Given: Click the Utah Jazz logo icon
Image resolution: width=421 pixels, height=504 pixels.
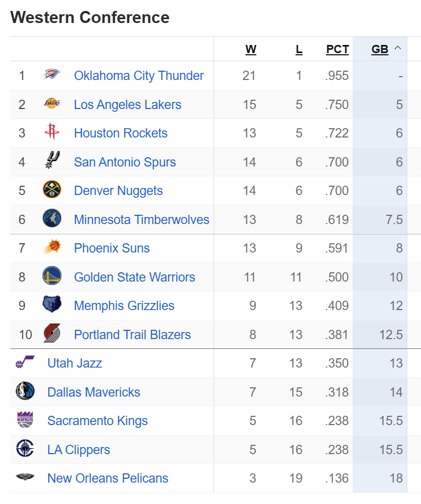Looking at the screenshot, I should [25, 363].
